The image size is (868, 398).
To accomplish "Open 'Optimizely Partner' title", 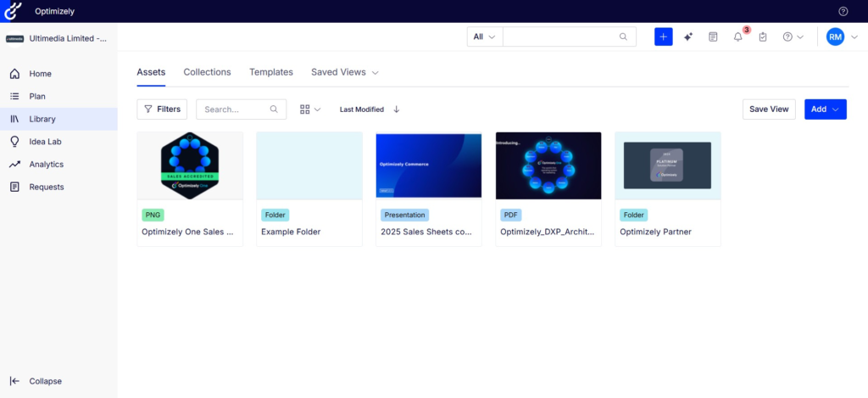I will point(656,232).
